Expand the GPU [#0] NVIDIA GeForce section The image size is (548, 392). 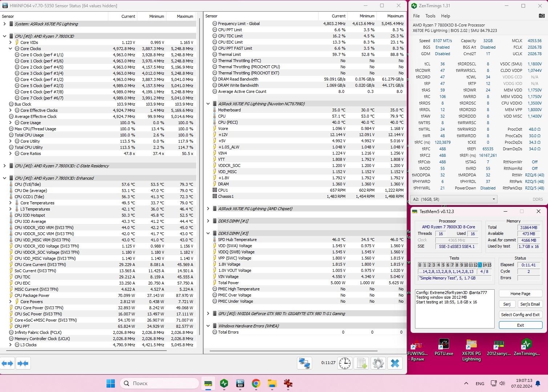pos(208,314)
